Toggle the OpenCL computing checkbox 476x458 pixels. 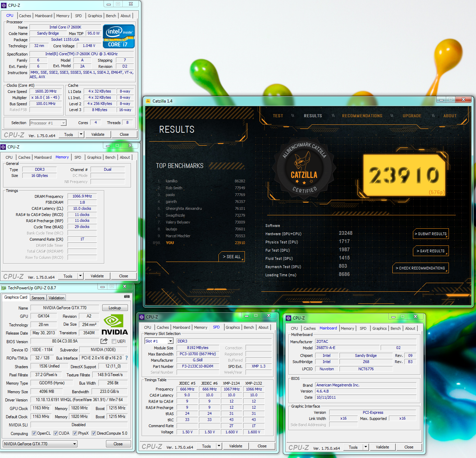point(34,433)
